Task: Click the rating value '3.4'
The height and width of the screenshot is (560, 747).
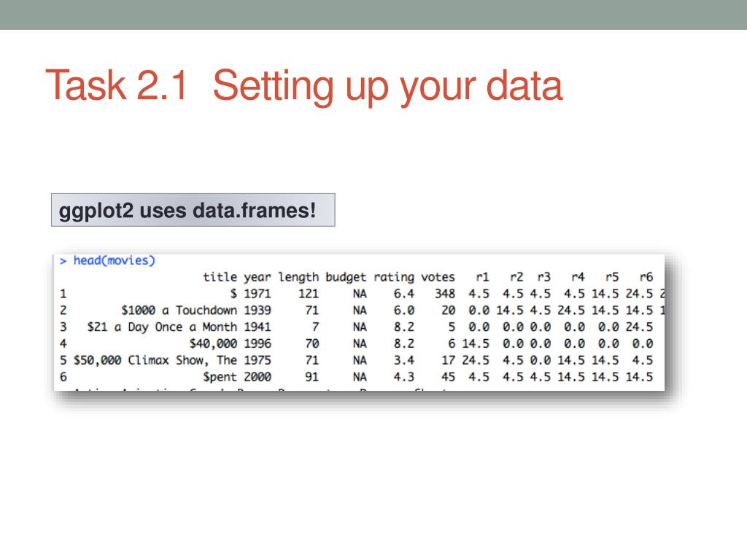Action: point(404,360)
